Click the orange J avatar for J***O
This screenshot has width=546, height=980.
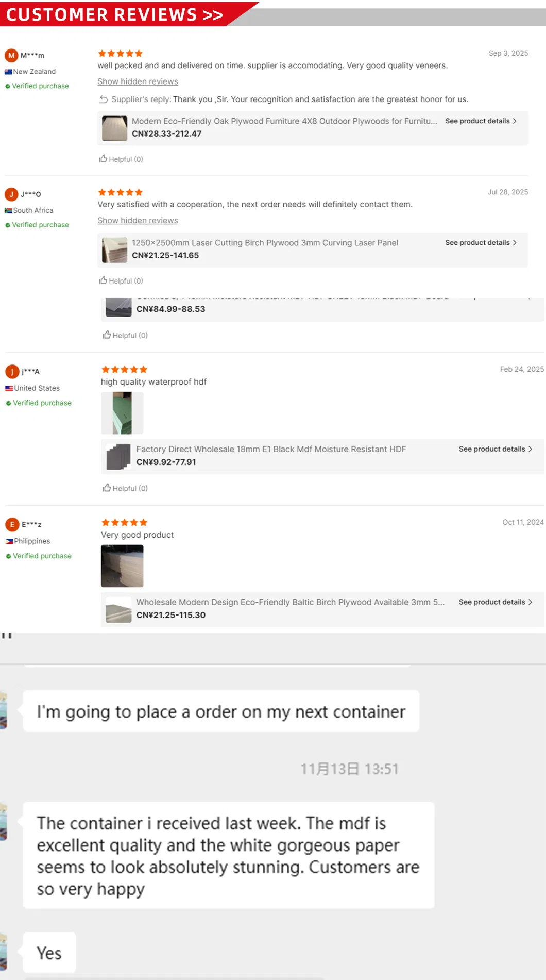click(x=11, y=194)
